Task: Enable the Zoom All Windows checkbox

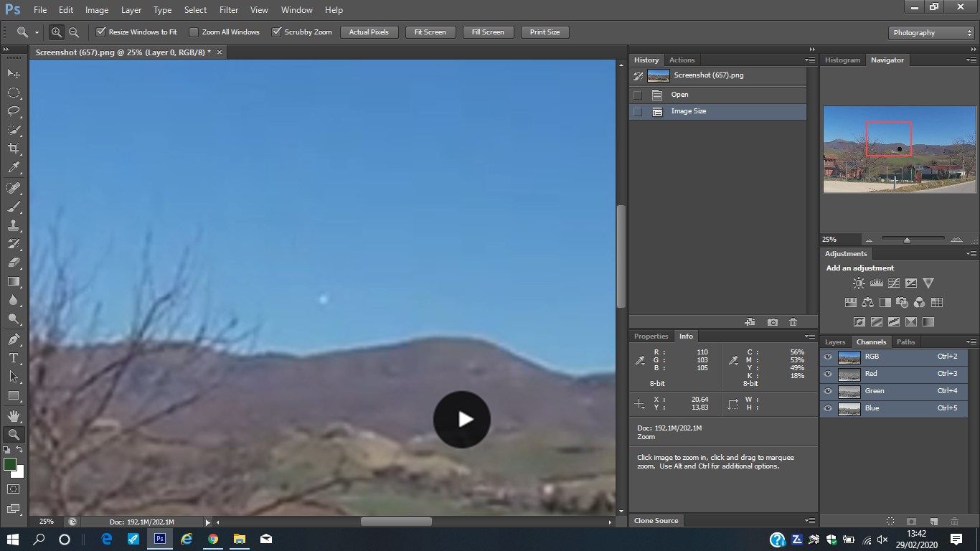Action: click(194, 32)
